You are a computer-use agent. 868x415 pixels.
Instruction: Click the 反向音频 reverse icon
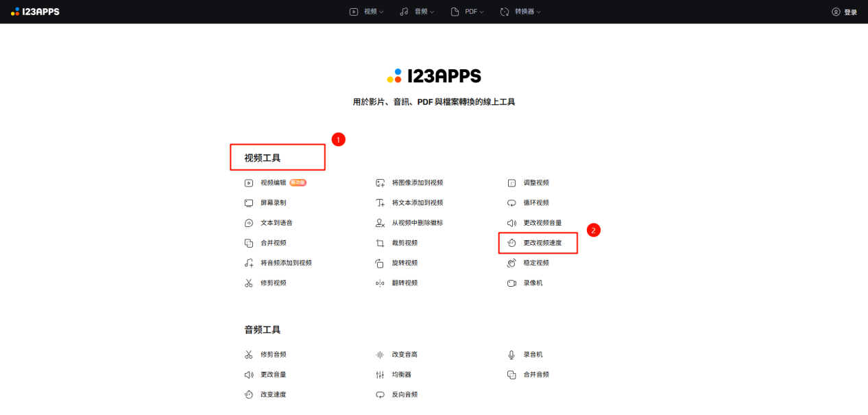coord(380,394)
